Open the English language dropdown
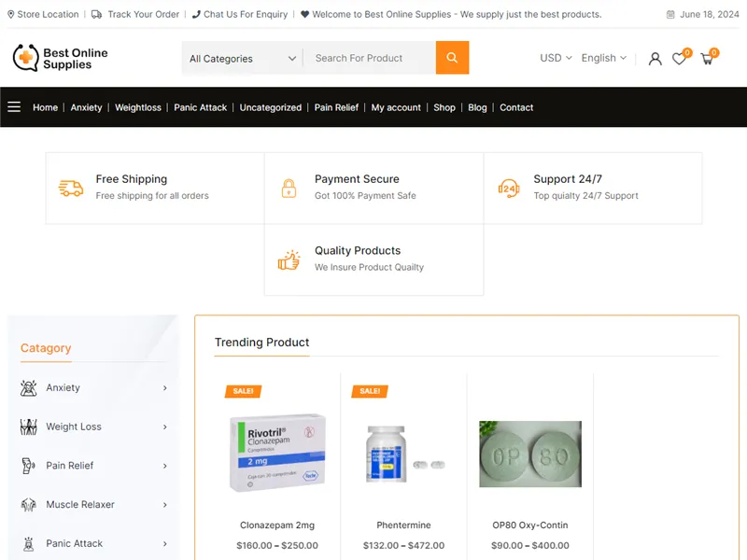 (x=603, y=58)
